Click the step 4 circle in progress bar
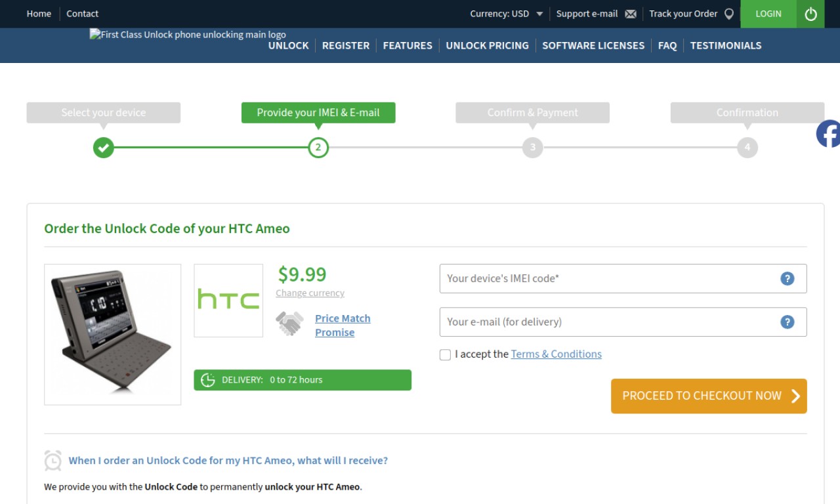The height and width of the screenshot is (504, 840). point(747,148)
